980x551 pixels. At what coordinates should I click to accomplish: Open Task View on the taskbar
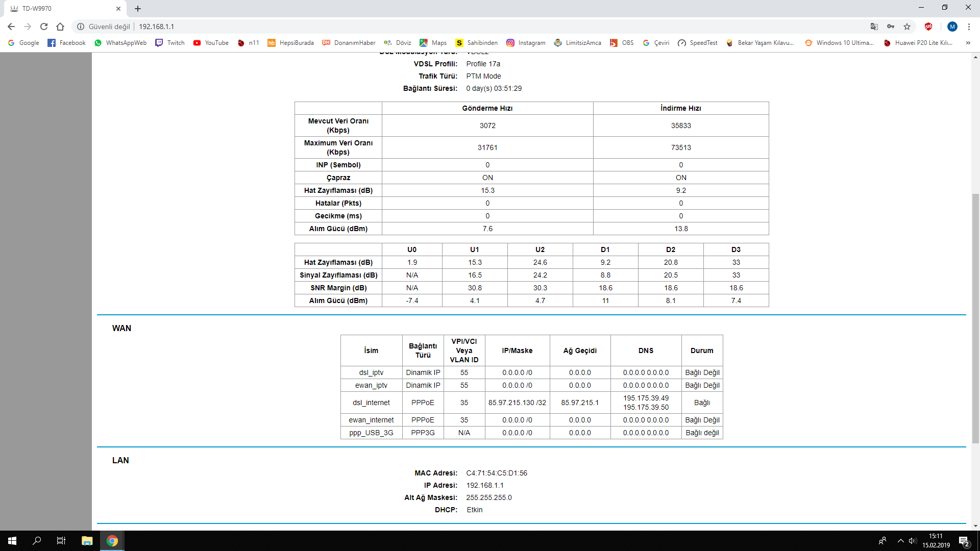(61, 541)
